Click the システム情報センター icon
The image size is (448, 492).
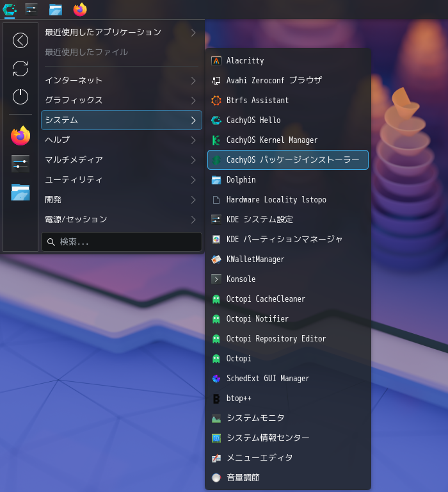216,438
